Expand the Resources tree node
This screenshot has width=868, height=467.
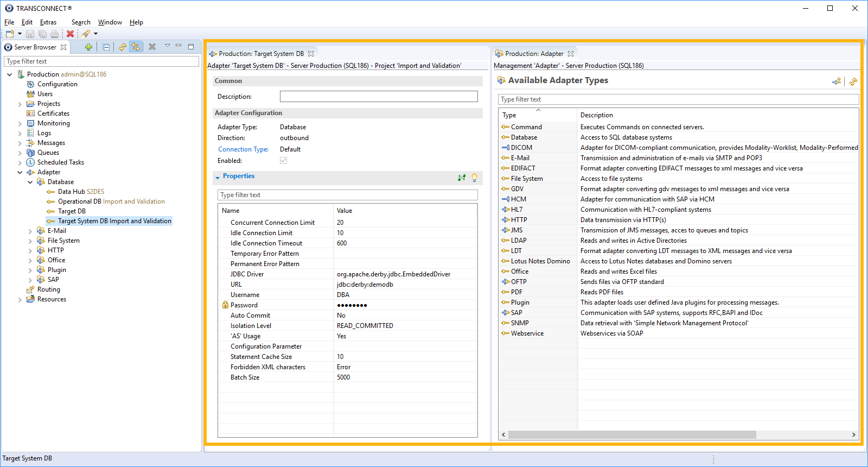coord(20,299)
